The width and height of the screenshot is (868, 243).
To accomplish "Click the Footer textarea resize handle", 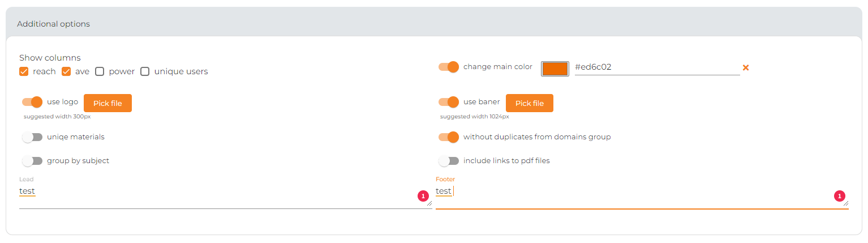I will [x=846, y=203].
